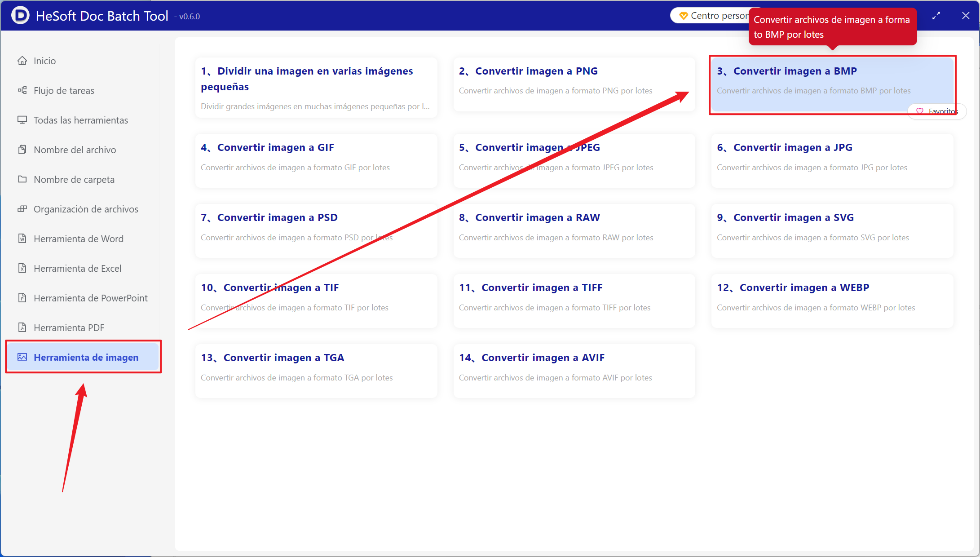Open Herramienta de Excel section
980x557 pixels.
point(83,268)
